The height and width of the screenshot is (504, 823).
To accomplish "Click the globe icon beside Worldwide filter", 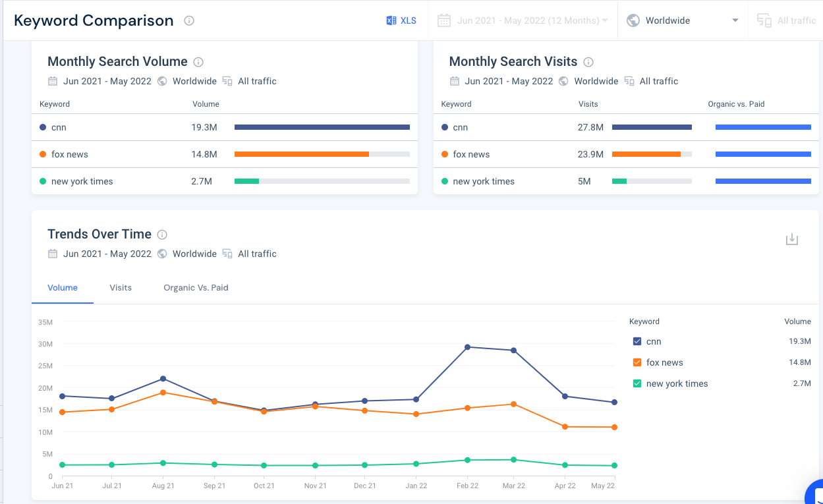I will (x=633, y=20).
